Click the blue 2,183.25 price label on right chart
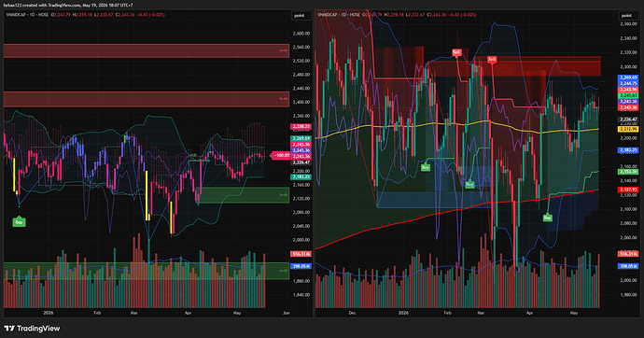Viewport: 644px width, 338px height. coord(628,150)
